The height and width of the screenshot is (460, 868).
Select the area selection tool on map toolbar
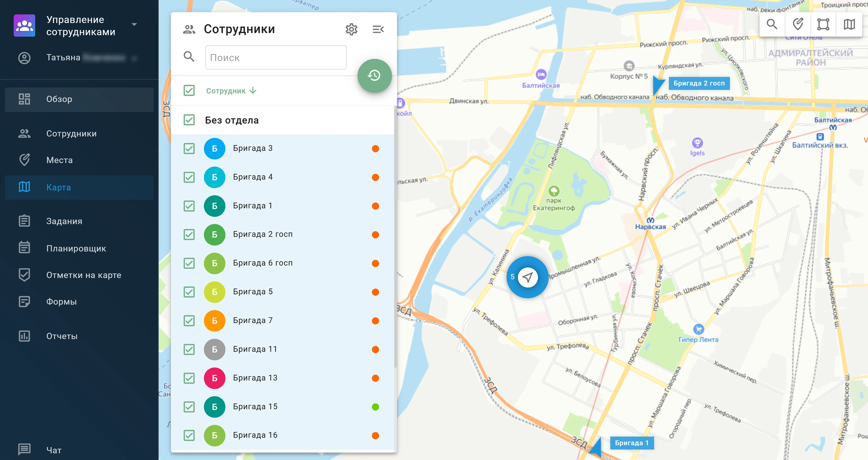823,24
